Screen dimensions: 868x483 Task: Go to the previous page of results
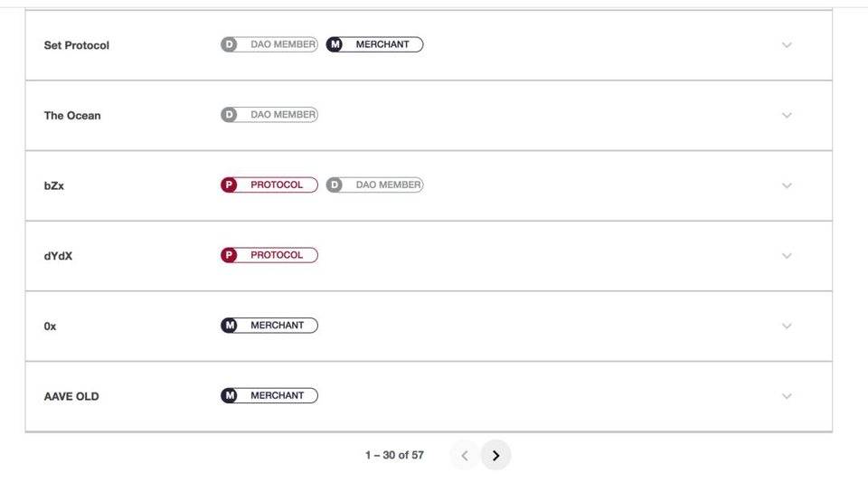(465, 456)
